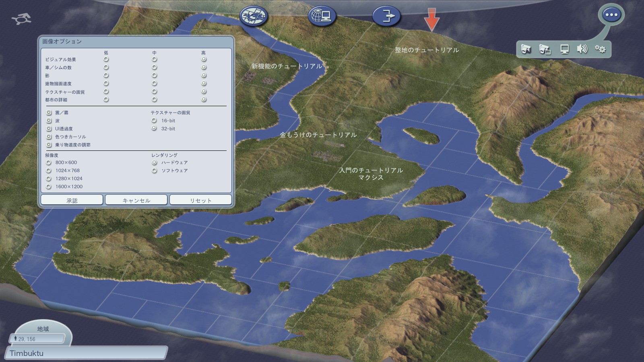Open the internet/computer globe button
The height and width of the screenshot is (362, 644).
[322, 16]
